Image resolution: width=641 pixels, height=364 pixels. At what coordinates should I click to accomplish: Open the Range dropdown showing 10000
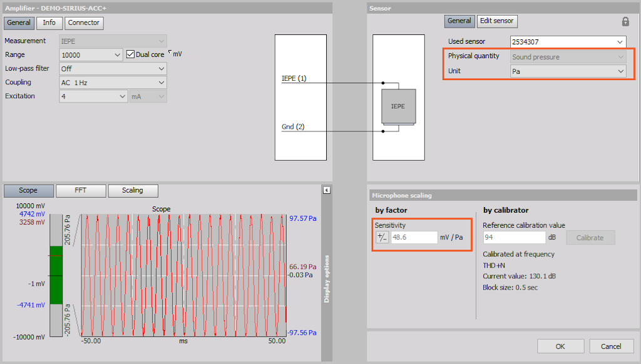point(91,55)
